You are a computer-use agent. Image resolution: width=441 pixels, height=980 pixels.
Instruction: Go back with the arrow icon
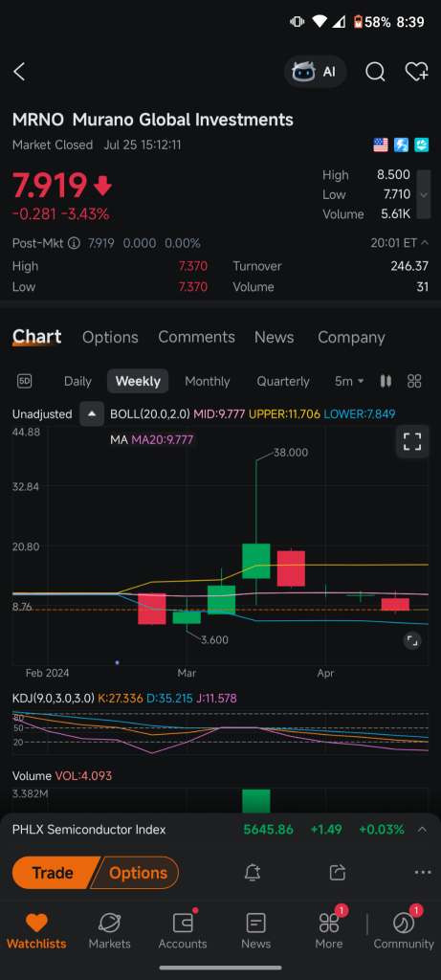tap(19, 72)
